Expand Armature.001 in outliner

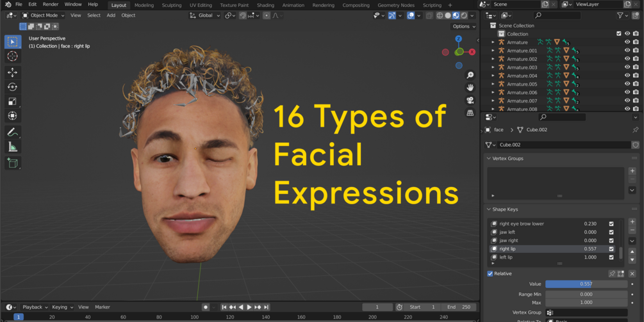pos(493,51)
